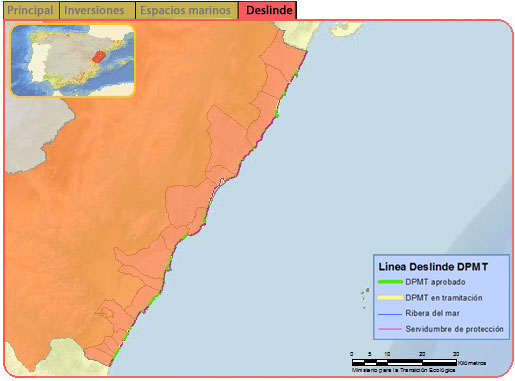The width and height of the screenshot is (515, 381).
Task: Click the southernmost coastal municipality polygon
Action: point(98,356)
